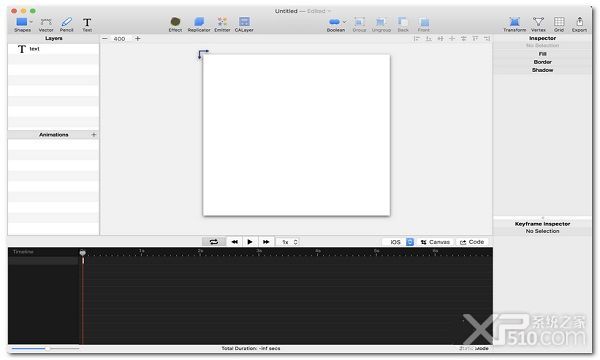The height and width of the screenshot is (360, 600).
Task: Click the Total Duration status text
Action: 251,349
